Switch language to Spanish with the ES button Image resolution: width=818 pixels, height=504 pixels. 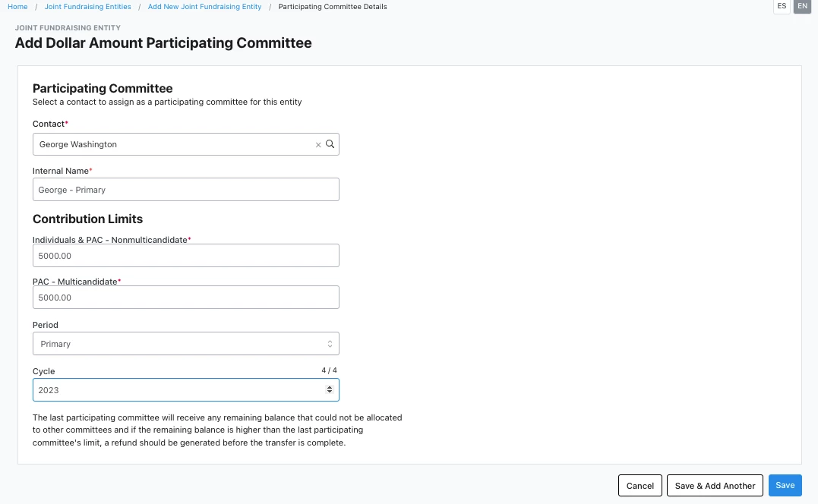782,7
